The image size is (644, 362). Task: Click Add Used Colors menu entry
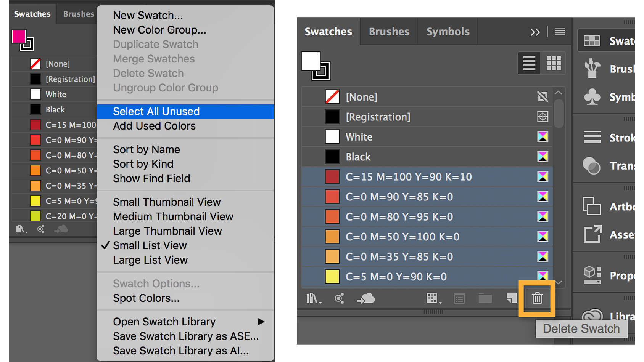point(154,126)
